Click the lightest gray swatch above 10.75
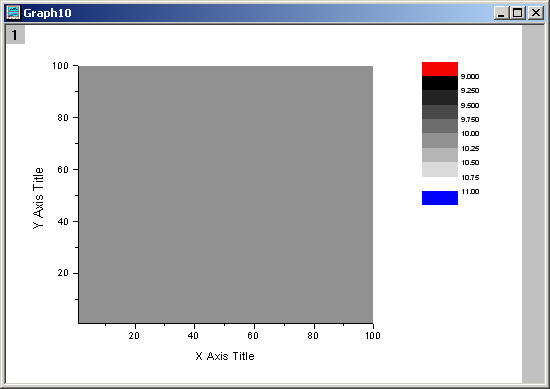The image size is (550, 389). (x=440, y=169)
